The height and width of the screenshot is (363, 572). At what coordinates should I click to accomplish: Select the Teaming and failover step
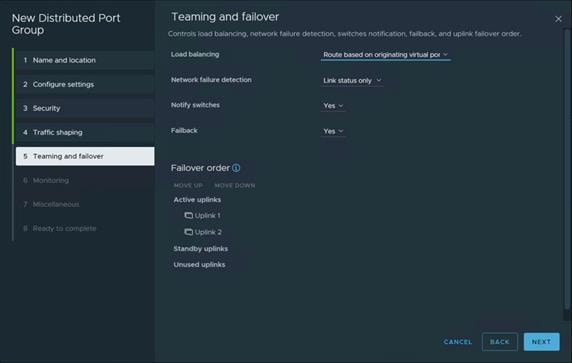tap(85, 156)
